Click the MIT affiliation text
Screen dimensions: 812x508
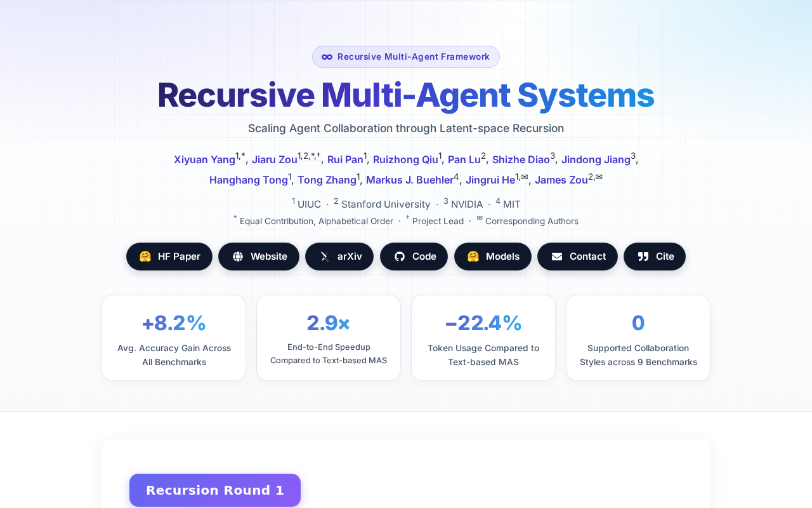point(512,204)
